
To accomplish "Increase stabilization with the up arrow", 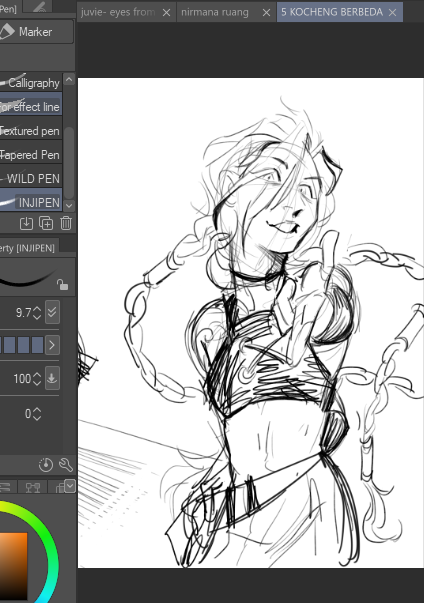I will tap(37, 410).
